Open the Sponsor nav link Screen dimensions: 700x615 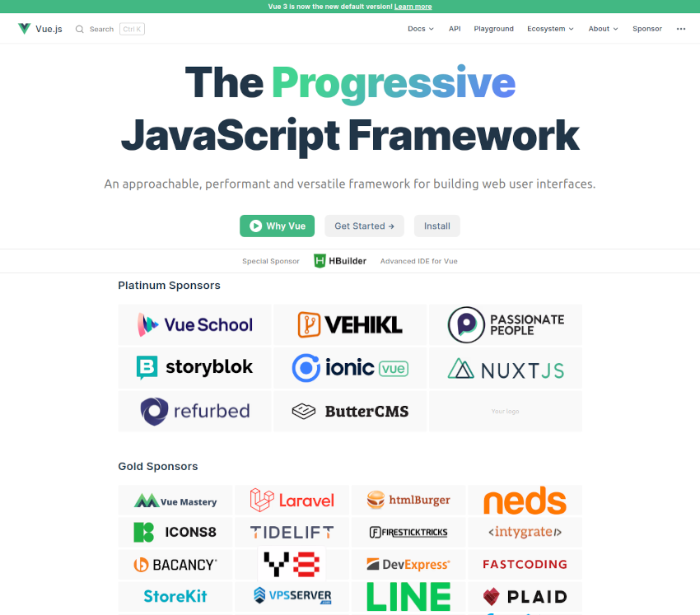point(646,29)
